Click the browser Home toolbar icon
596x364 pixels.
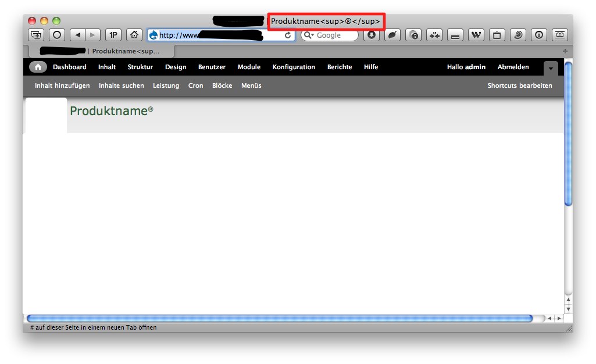[x=134, y=35]
